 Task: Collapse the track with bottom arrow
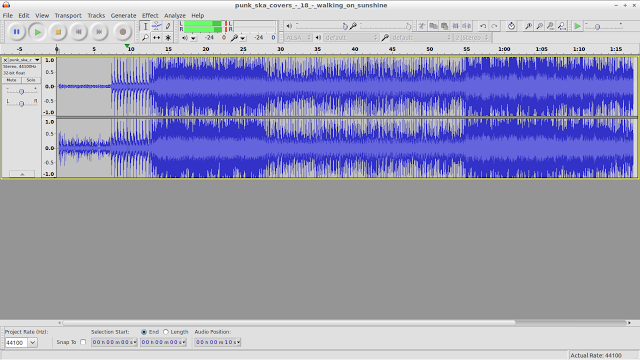click(x=22, y=174)
